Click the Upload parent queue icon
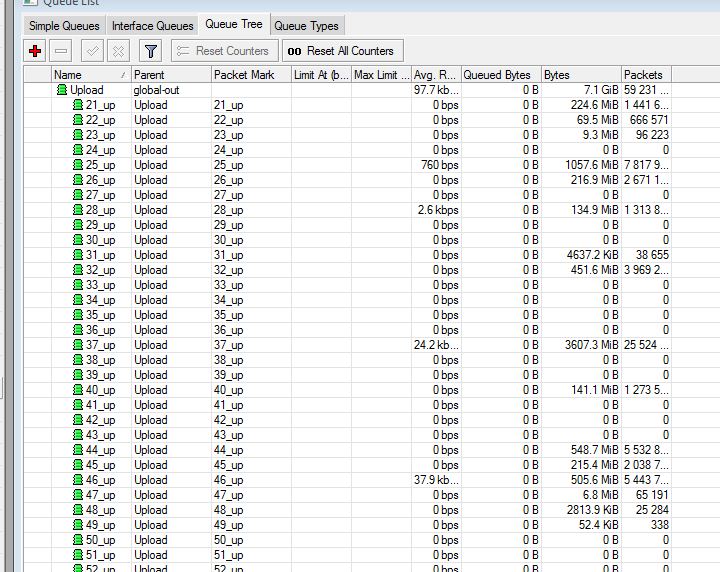 62,90
